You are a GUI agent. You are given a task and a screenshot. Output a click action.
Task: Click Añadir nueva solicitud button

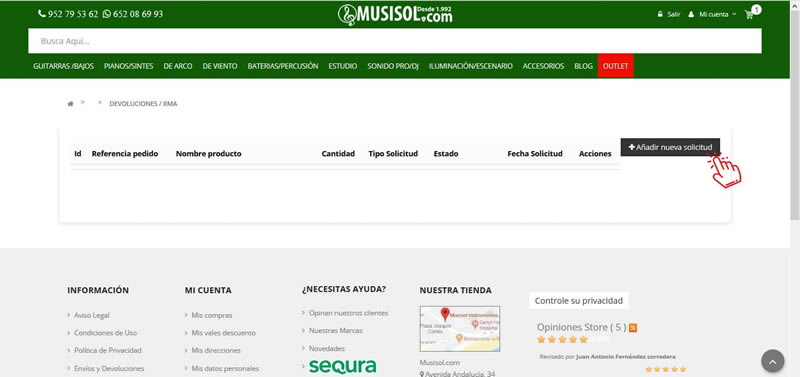670,147
